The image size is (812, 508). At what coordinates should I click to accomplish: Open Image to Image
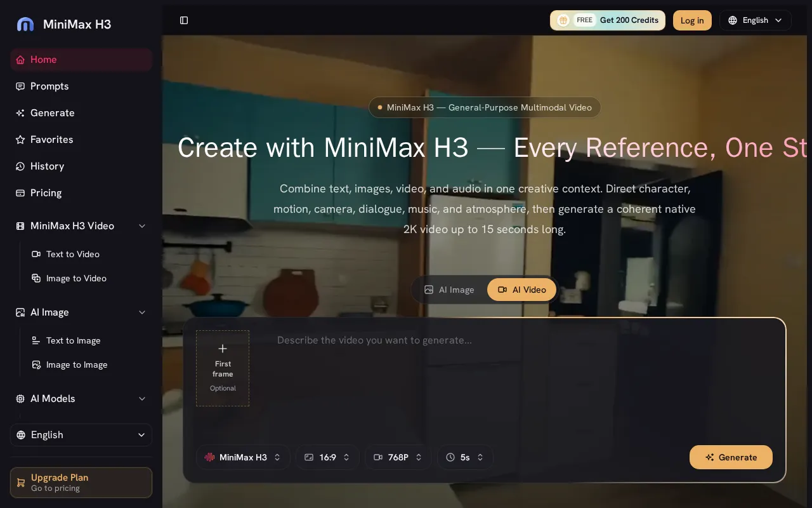89,364
